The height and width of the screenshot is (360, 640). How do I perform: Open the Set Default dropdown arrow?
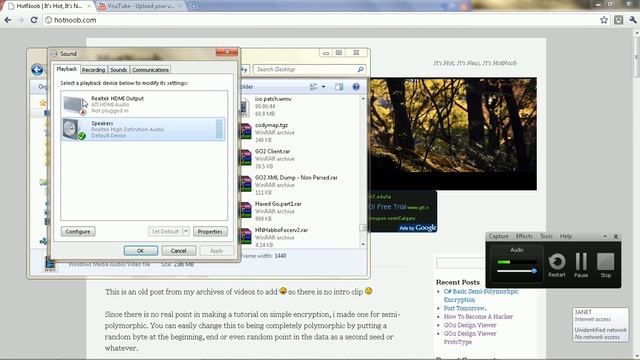(186, 231)
